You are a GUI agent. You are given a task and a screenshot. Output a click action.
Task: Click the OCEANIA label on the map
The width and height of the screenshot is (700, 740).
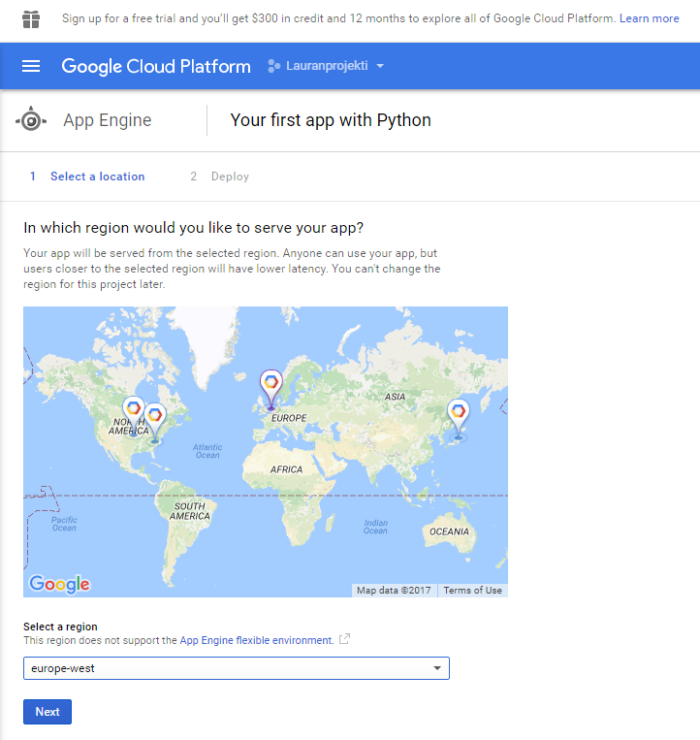coord(449,531)
